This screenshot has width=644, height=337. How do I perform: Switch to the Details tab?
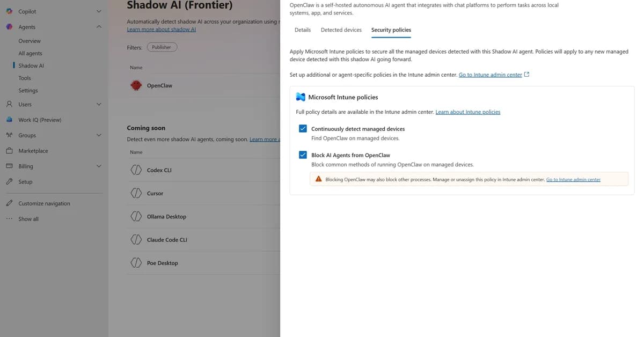coord(303,30)
